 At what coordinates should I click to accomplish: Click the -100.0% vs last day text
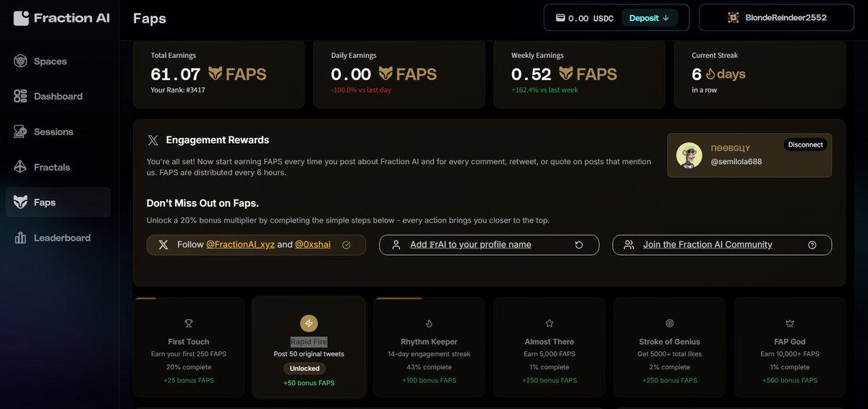pos(362,90)
